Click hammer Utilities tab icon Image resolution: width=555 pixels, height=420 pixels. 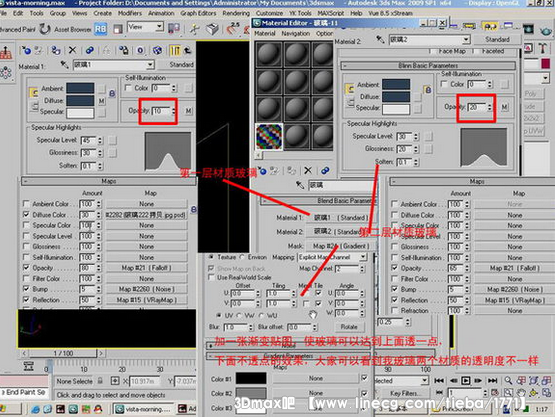point(543,48)
